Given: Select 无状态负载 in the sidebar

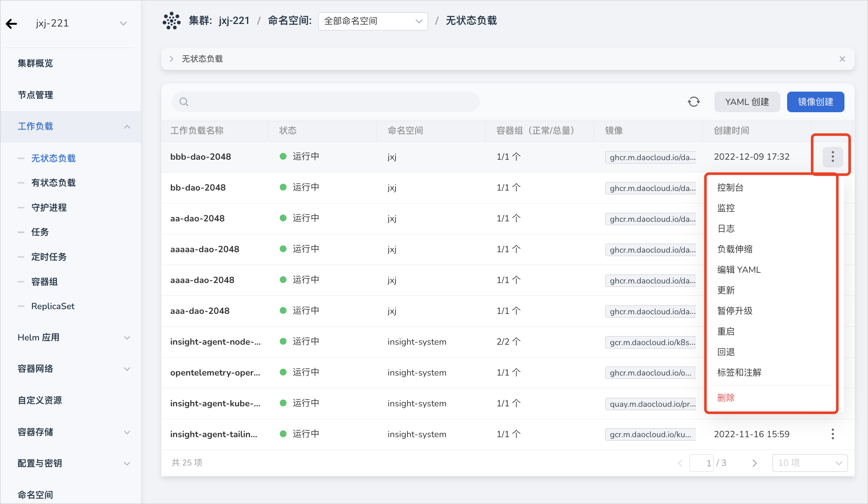Looking at the screenshot, I should tap(54, 158).
